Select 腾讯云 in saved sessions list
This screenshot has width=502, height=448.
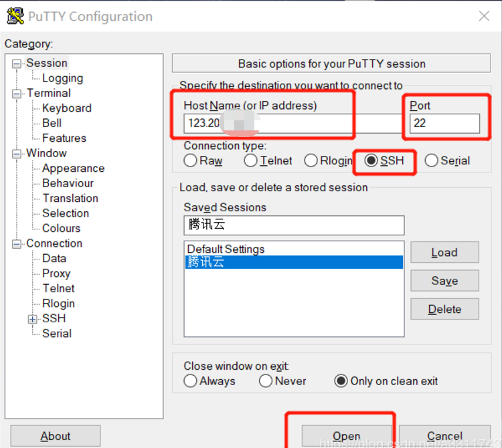[294, 262]
